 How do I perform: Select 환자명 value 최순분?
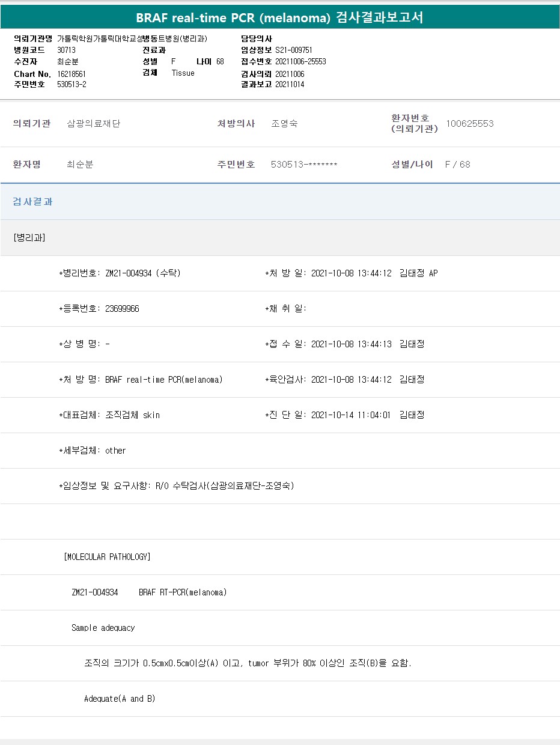click(x=80, y=164)
